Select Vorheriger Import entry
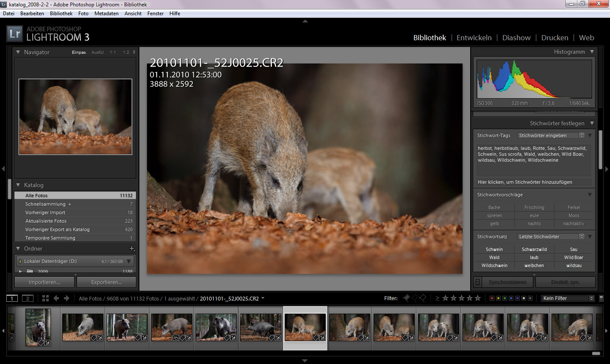Image resolution: width=610 pixels, height=364 pixels. [x=75, y=212]
